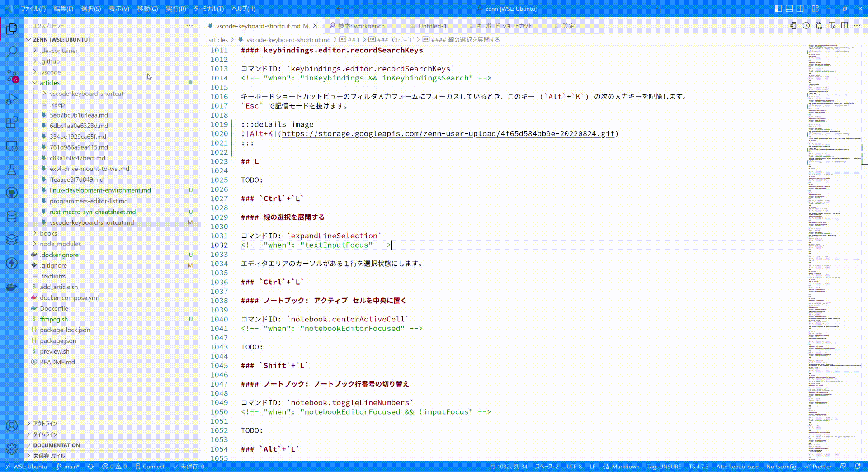Change Markdown language mode

click(626, 467)
